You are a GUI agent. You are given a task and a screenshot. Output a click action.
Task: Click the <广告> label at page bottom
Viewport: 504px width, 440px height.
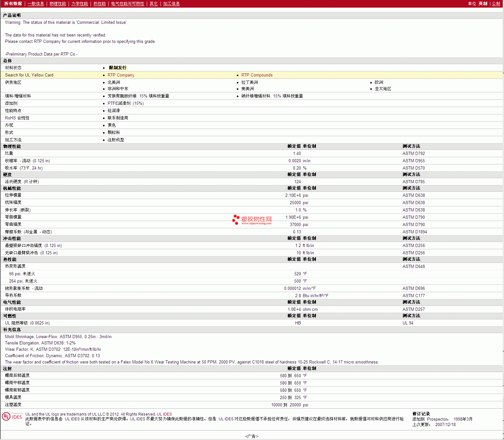coord(252,437)
